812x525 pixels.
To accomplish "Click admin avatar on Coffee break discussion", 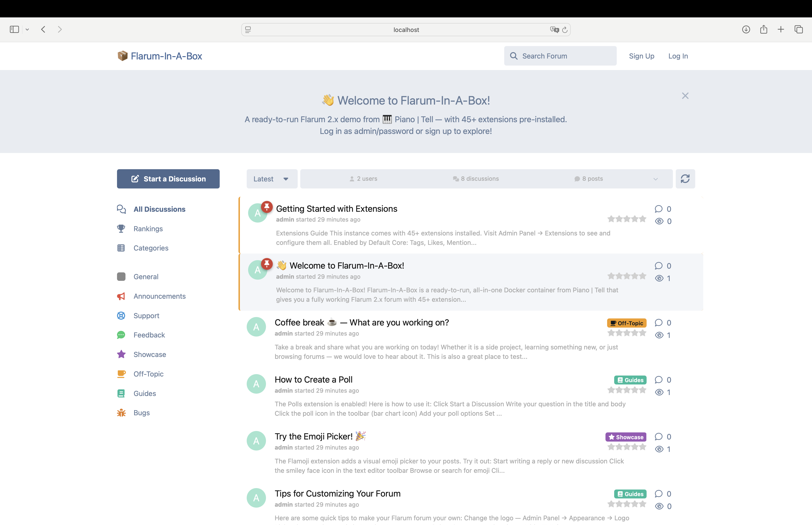I will coord(256,327).
